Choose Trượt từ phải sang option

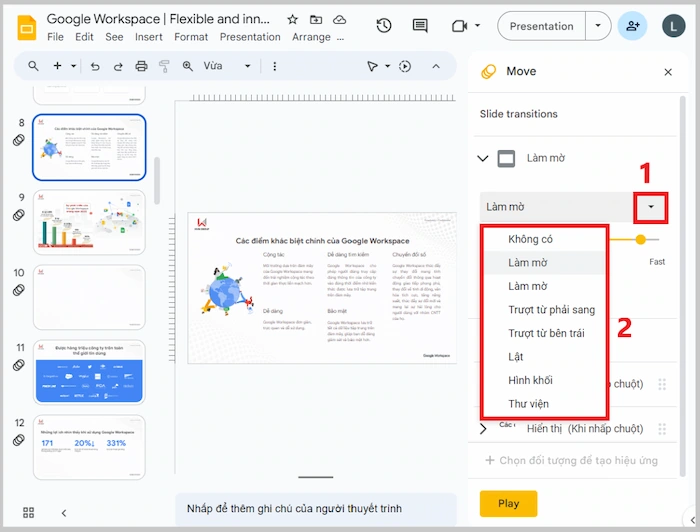pos(545,310)
